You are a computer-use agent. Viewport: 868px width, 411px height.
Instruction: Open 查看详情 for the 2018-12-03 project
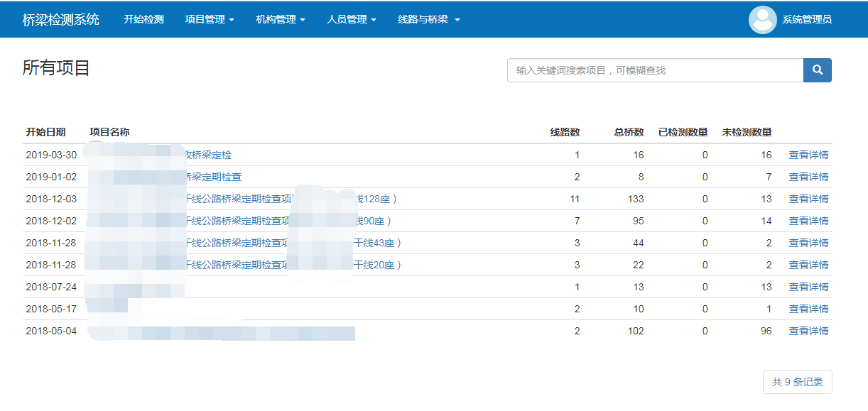(x=808, y=199)
